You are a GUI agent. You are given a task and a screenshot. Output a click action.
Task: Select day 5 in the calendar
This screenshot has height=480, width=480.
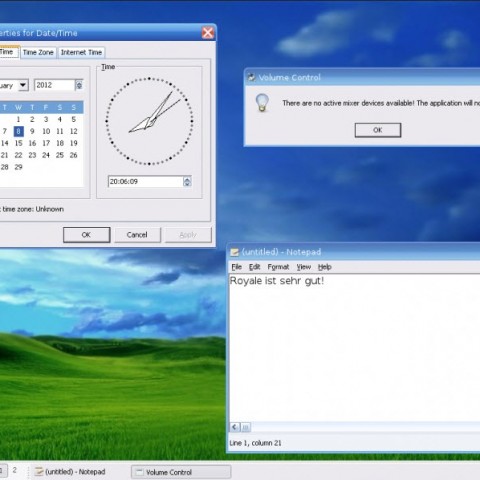[74, 119]
